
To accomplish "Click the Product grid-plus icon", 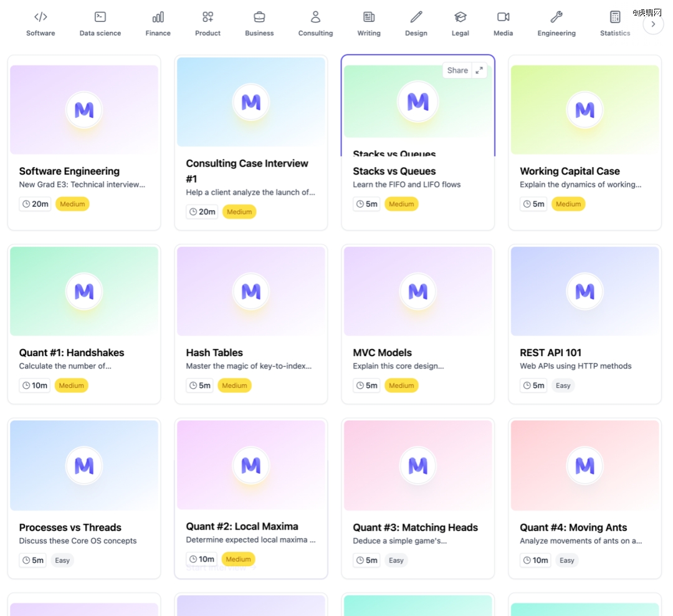I will tap(208, 17).
